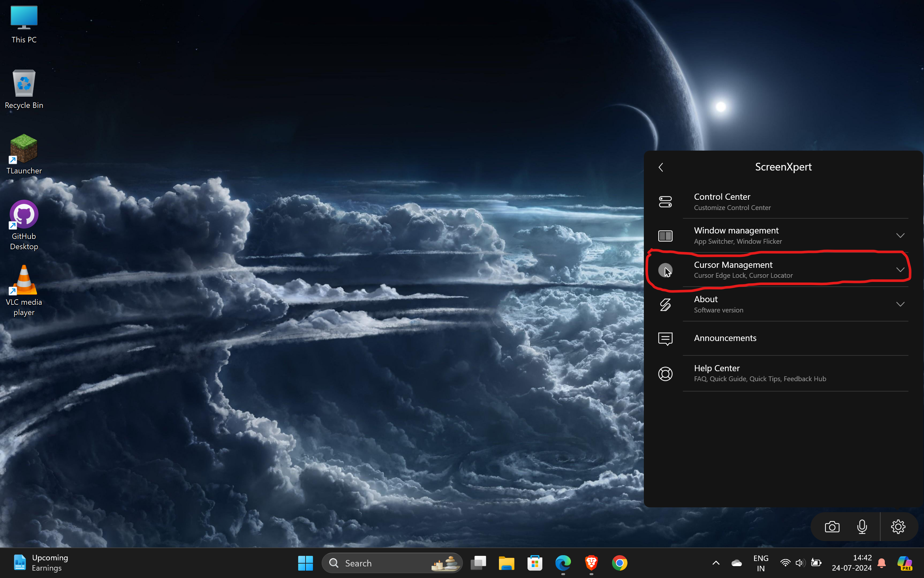This screenshot has height=578, width=924.
Task: Open the volume speaker tray icon
Action: pos(800,563)
